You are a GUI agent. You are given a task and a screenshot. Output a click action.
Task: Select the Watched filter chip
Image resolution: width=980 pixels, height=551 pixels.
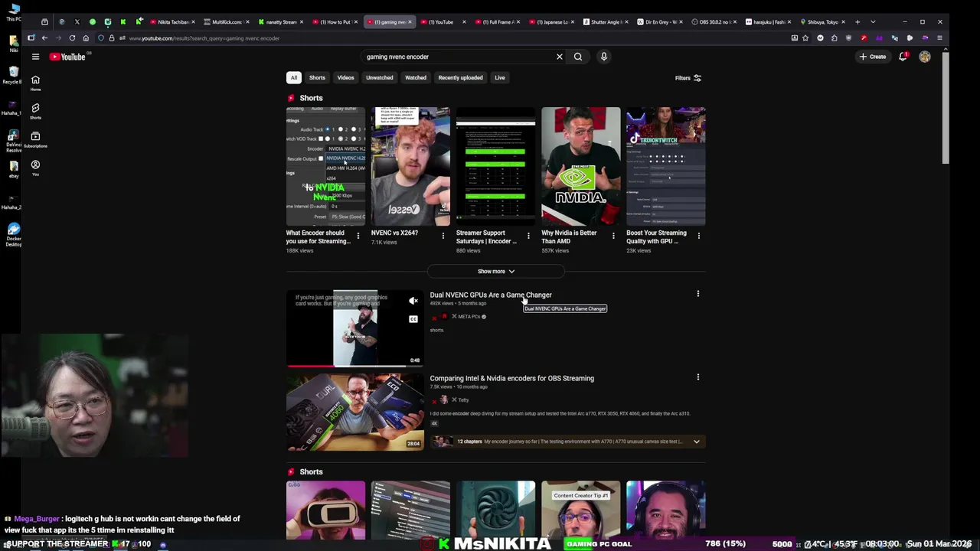point(416,77)
